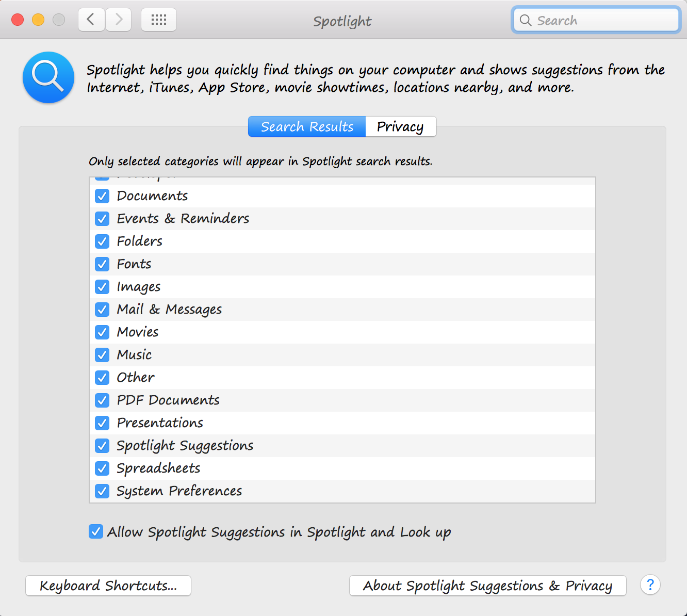The image size is (687, 616).
Task: Disable the Presentations category
Action: 102,423
